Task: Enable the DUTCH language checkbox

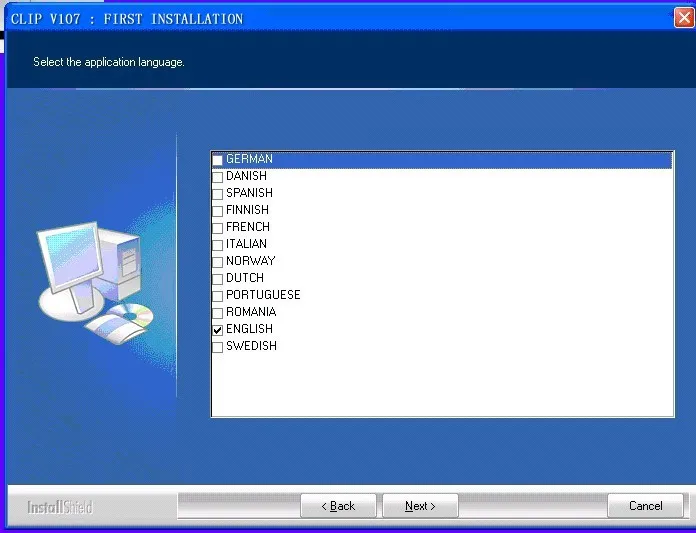Action: [x=218, y=279]
